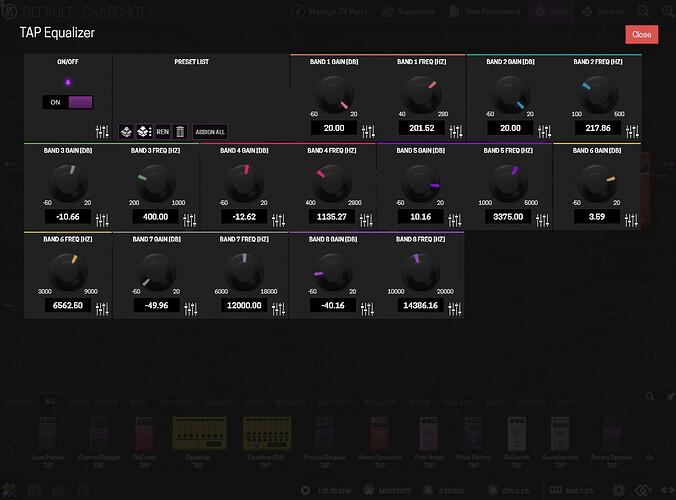Click the Band 8 Freq value field 14386.16
This screenshot has height=500, width=676.
pos(420,305)
